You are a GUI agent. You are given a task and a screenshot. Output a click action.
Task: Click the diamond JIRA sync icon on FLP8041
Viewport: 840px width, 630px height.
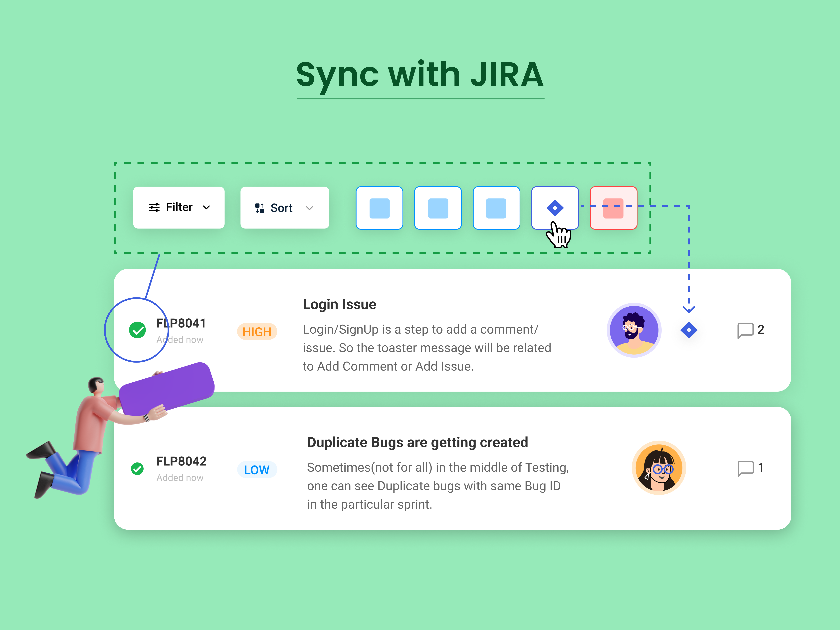(x=689, y=330)
